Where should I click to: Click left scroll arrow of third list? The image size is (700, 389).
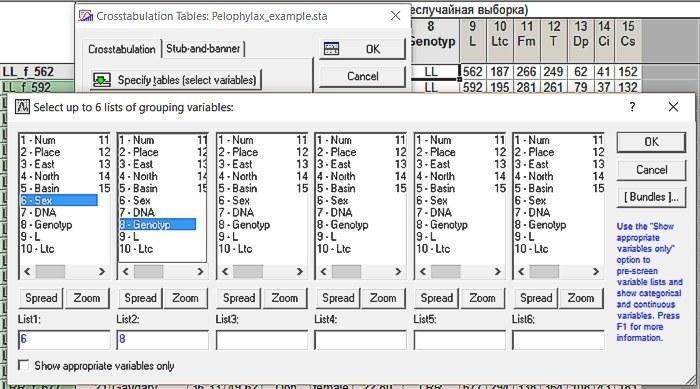coord(225,272)
